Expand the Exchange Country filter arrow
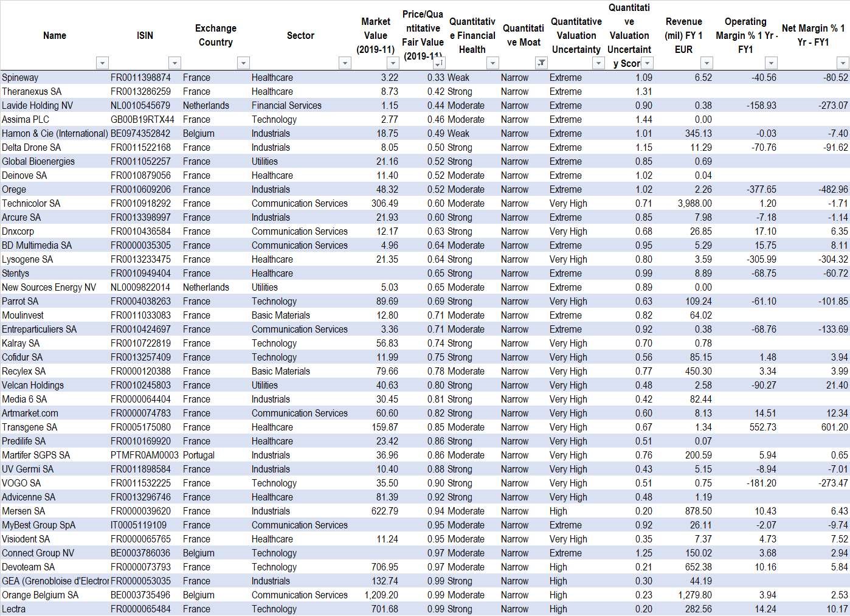 (243, 63)
